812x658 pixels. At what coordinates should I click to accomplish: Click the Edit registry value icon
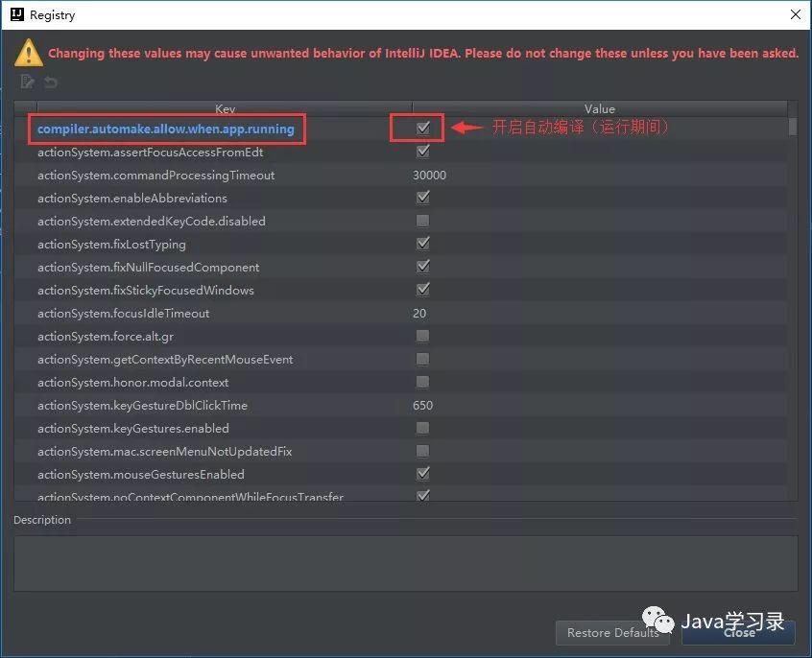27,82
